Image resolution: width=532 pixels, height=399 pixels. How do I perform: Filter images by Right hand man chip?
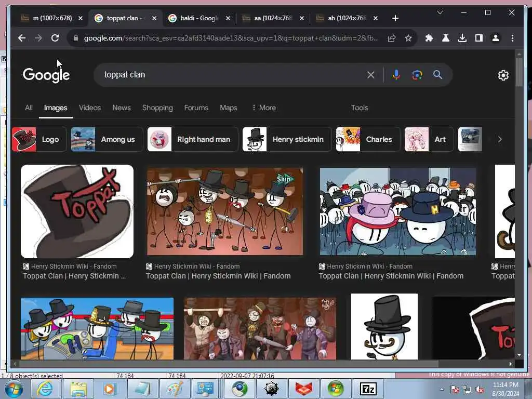click(193, 139)
